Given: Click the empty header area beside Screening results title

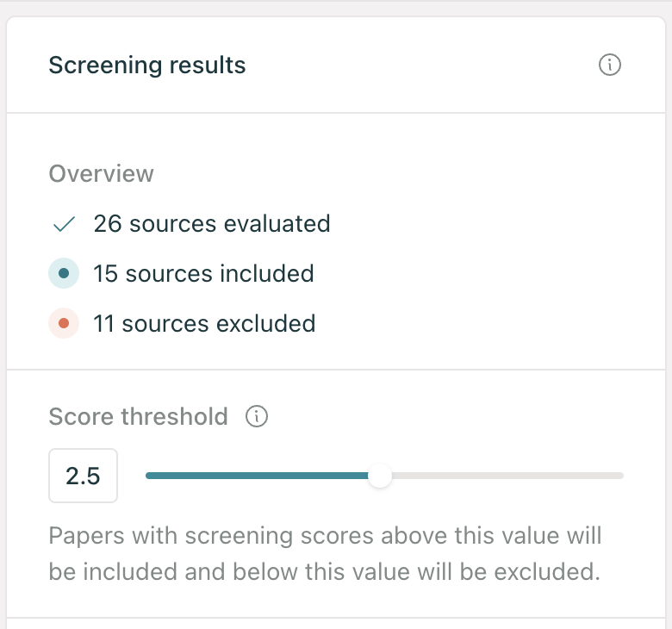Looking at the screenshot, I should coord(422,65).
